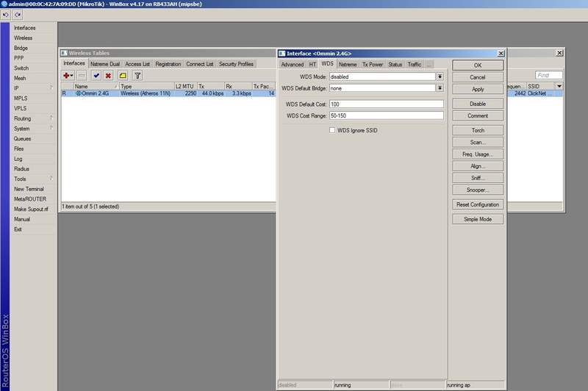Click the Find search box
Screen dimensions: 588x391
tap(548, 76)
